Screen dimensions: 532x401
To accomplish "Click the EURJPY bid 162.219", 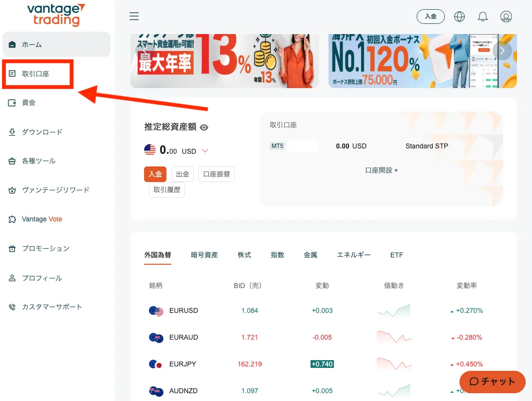I will 250,364.
